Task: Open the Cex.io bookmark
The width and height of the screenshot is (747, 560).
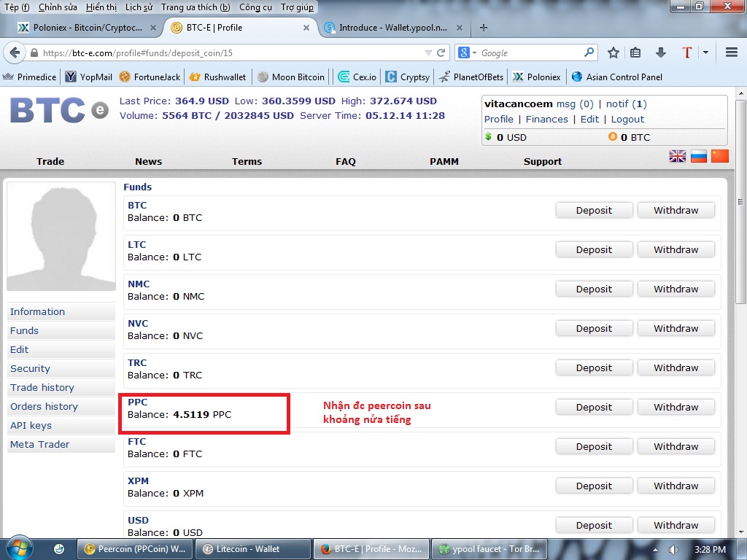Action: (357, 77)
